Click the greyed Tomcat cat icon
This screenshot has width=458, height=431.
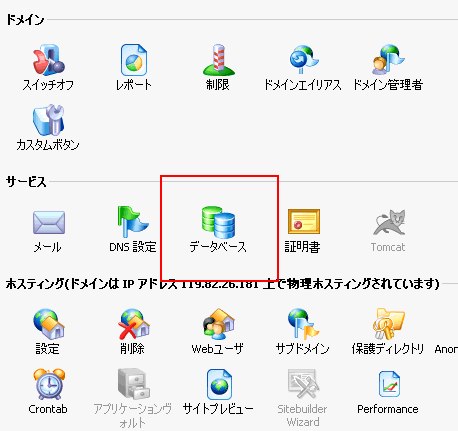pos(389,222)
